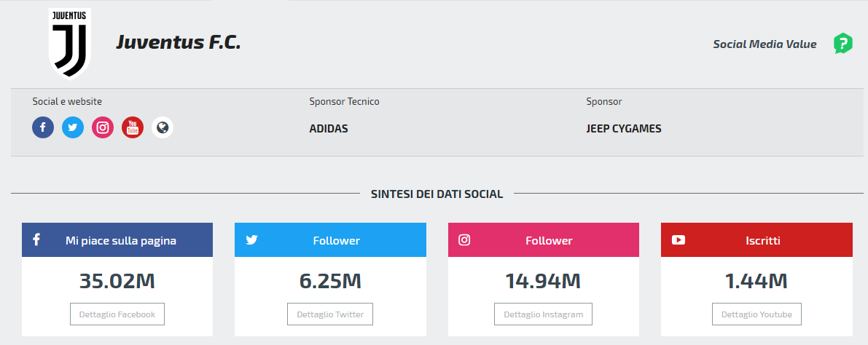The height and width of the screenshot is (345, 868).
Task: Click the 14.94M Instagram follower value
Action: (x=543, y=281)
